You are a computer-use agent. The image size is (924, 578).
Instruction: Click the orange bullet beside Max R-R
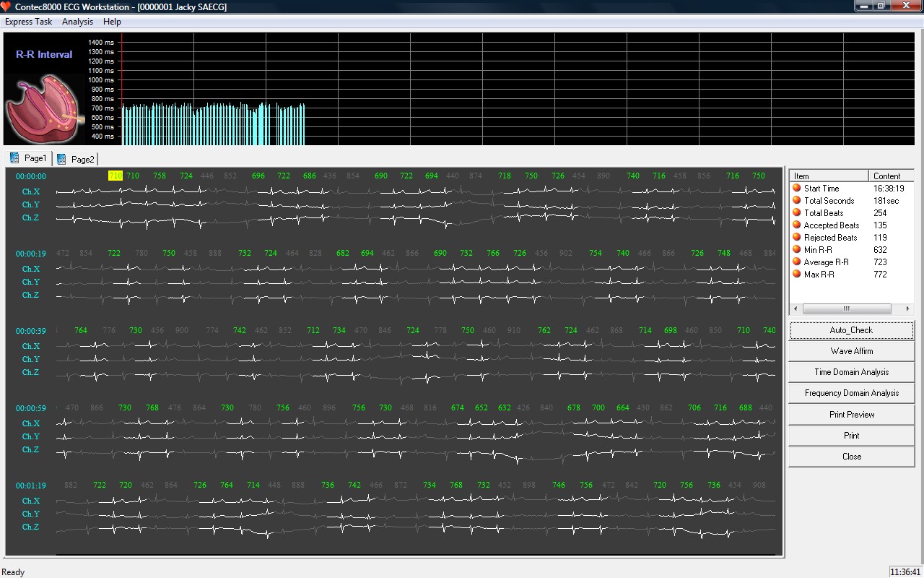click(x=797, y=275)
